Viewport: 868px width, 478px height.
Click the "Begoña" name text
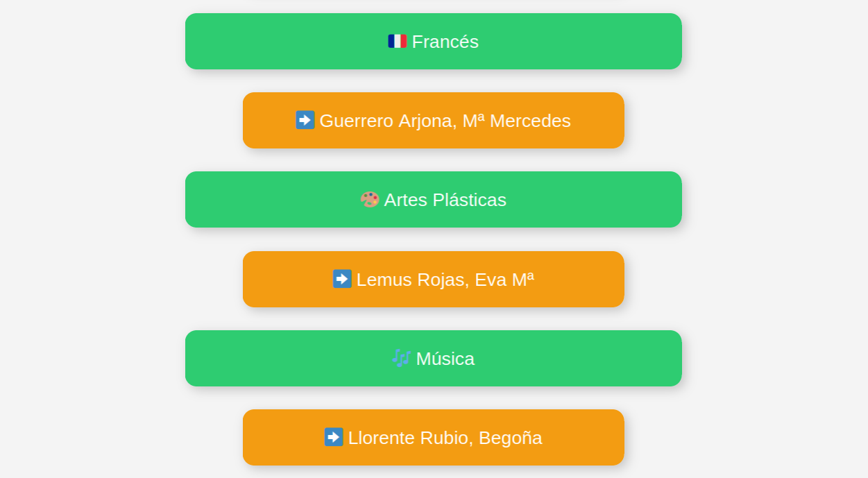point(511,438)
